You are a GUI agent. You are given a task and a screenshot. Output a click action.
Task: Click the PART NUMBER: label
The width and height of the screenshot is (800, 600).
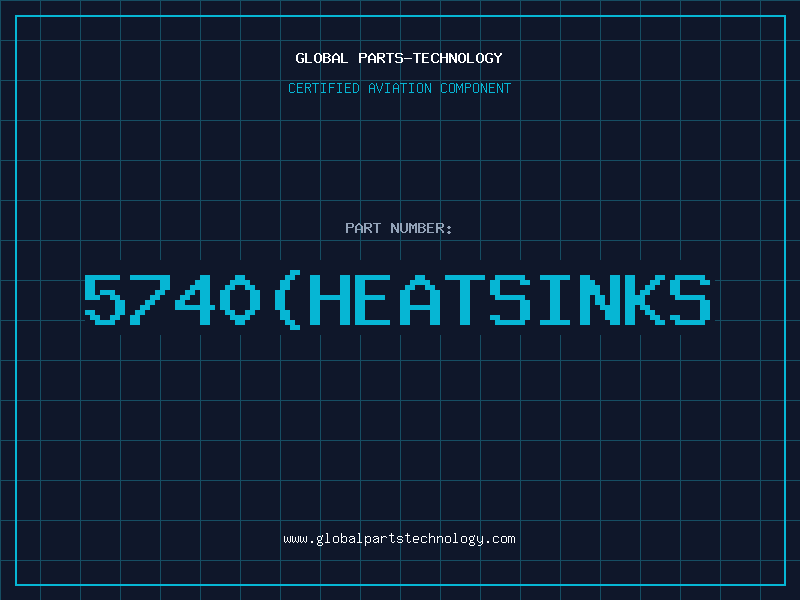(399, 228)
